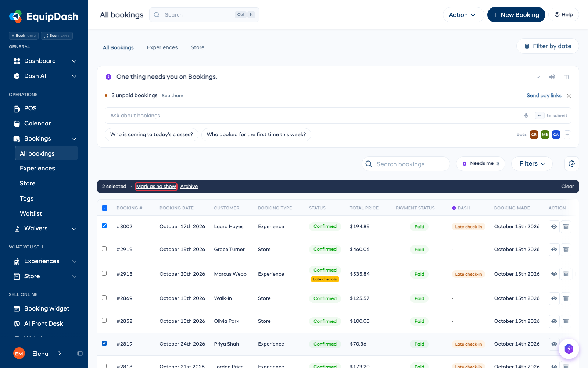The image size is (588, 368).
Task: Open Waitlist under Bookings
Action: tap(31, 214)
